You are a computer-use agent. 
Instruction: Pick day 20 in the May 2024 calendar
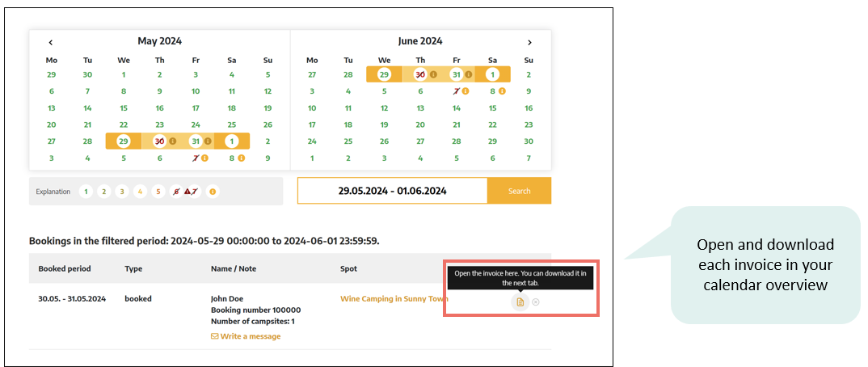(x=52, y=124)
